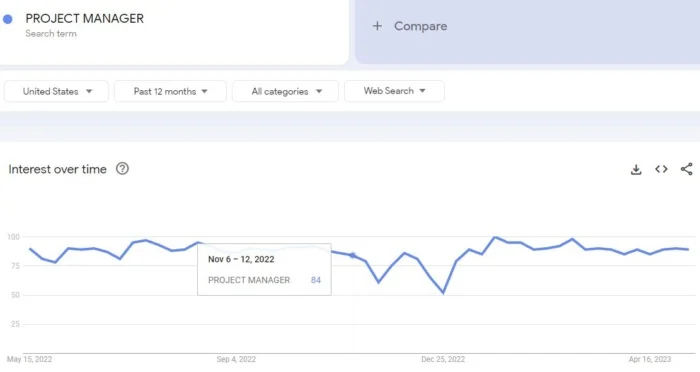The image size is (700, 372).
Task: Expand the United States region dropdown
Action: point(56,91)
